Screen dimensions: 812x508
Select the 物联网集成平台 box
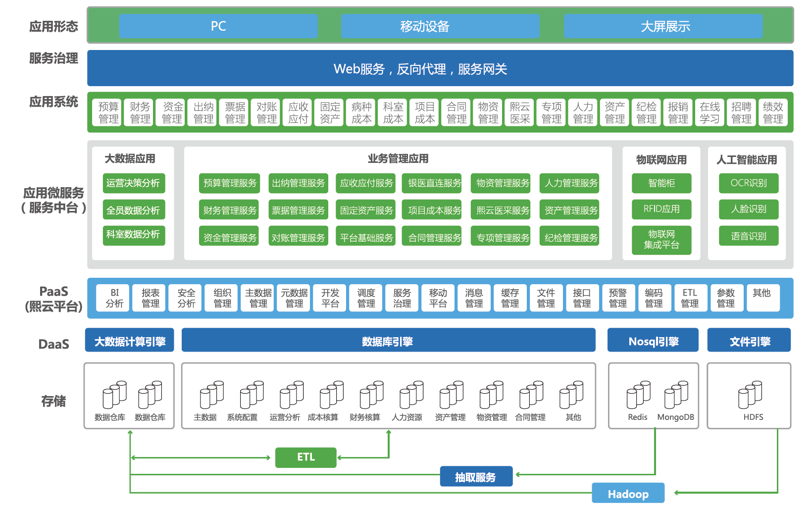coord(661,240)
